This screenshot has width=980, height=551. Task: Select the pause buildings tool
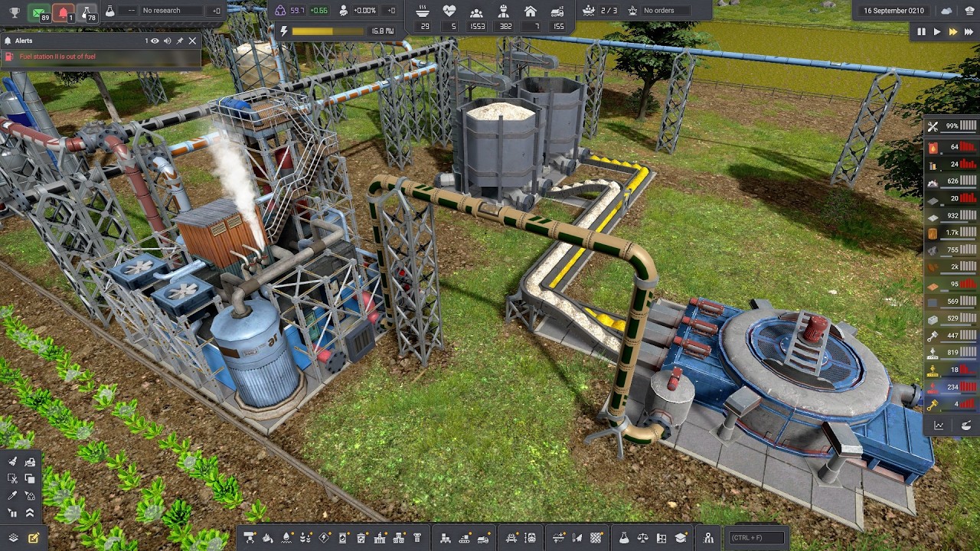12,514
